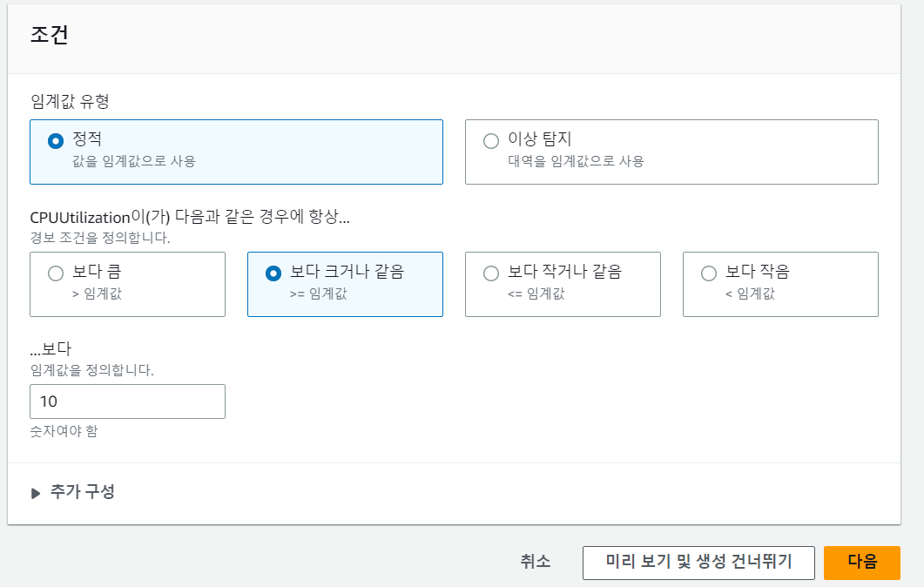Click the 임계값 유형 label
This screenshot has height=587, width=924.
[x=70, y=101]
